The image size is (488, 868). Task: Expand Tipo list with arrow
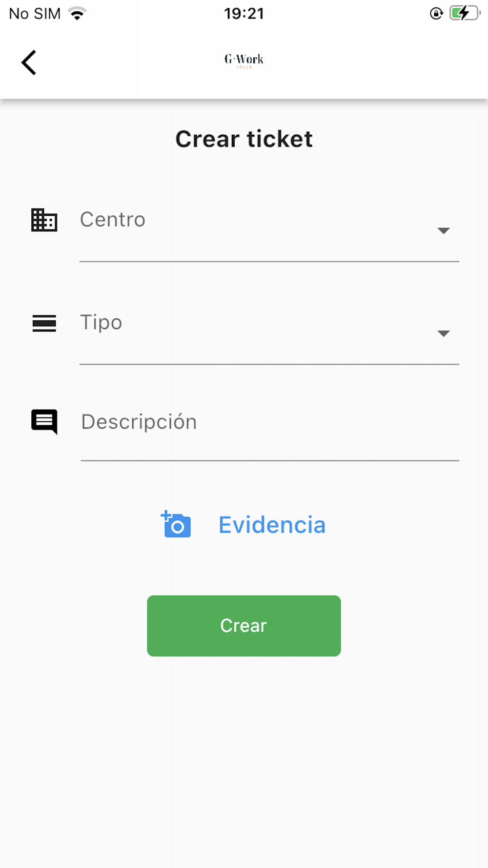[444, 334]
